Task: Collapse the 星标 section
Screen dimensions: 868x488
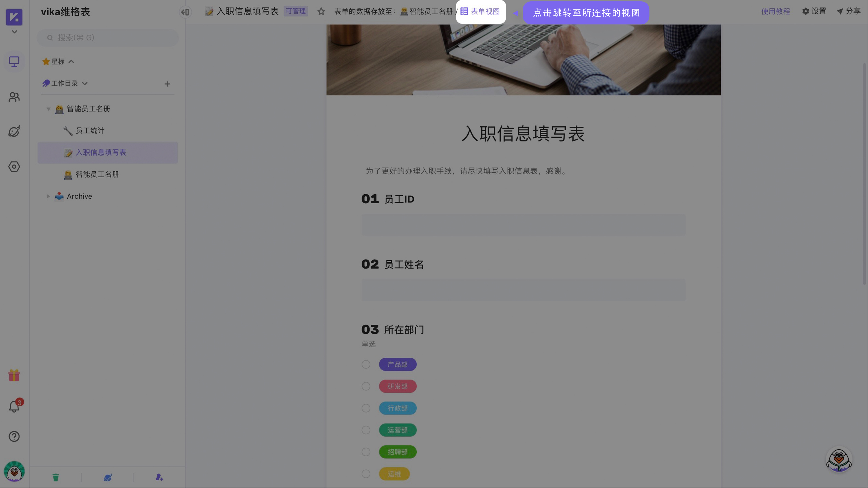Action: pyautogui.click(x=71, y=61)
